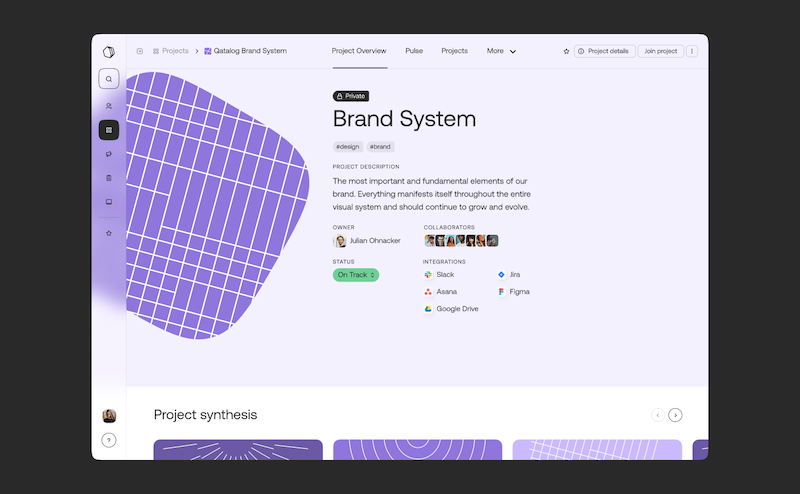Select the #brand tag
Viewport: 800px width, 494px height.
[x=380, y=146]
